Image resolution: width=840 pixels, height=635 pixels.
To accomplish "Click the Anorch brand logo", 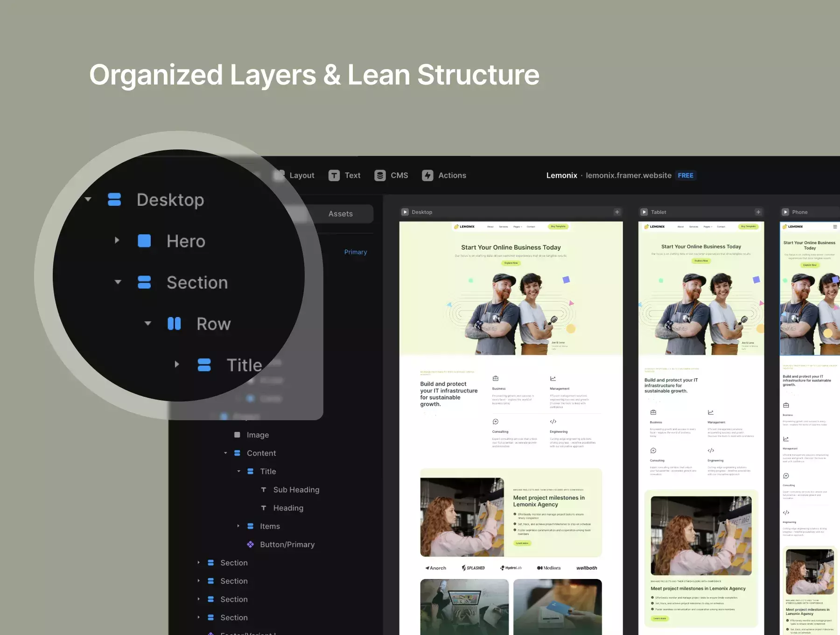I will [436, 568].
